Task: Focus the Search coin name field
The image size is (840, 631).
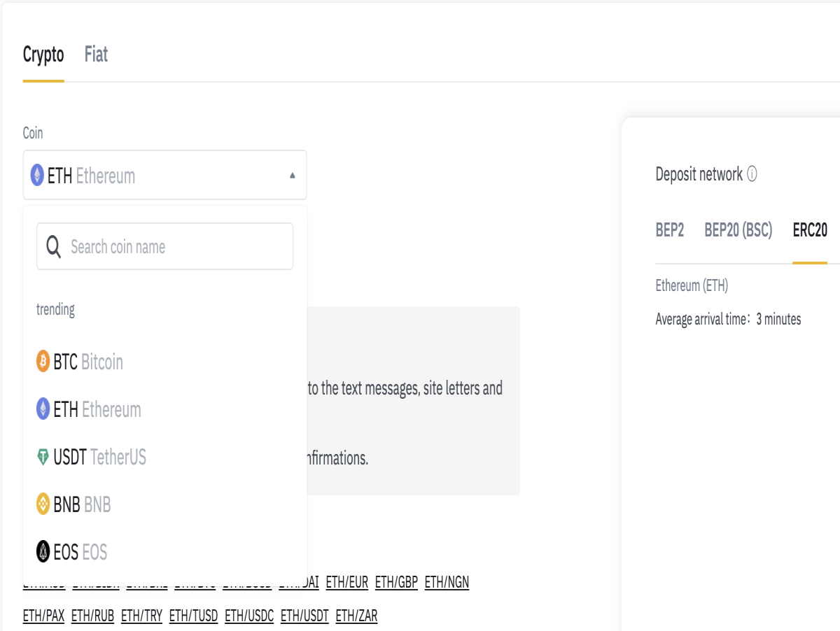Action: coord(164,246)
